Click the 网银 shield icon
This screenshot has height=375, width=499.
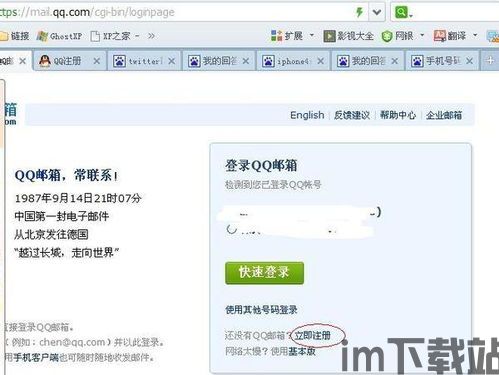[387, 36]
